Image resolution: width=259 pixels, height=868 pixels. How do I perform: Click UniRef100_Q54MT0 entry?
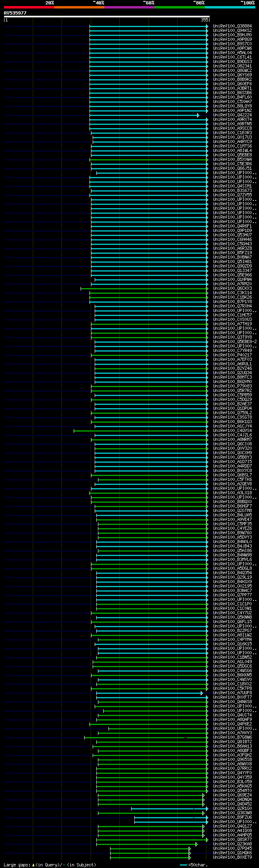point(232,791)
